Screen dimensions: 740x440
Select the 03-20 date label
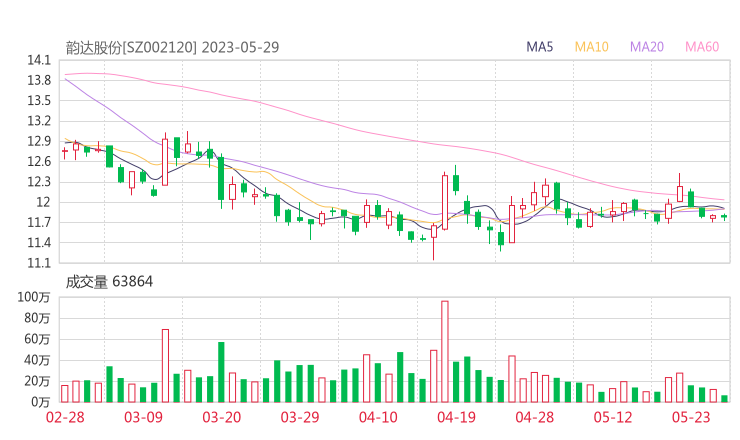[x=222, y=417]
